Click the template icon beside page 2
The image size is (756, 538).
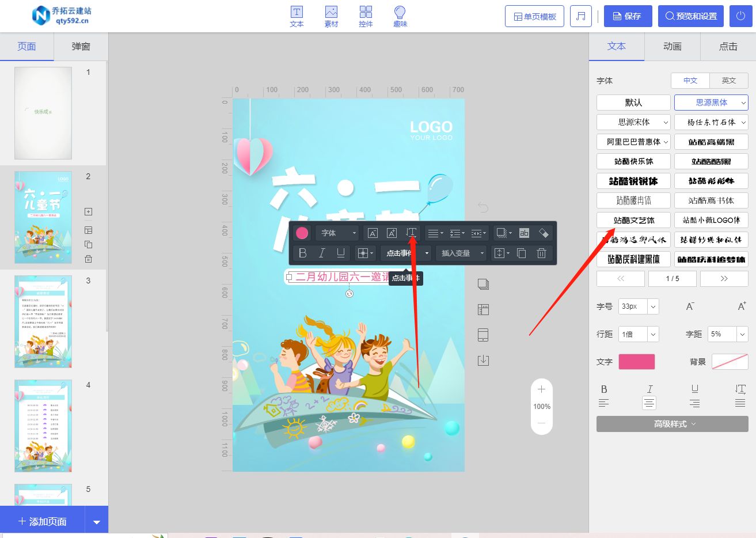point(88,230)
